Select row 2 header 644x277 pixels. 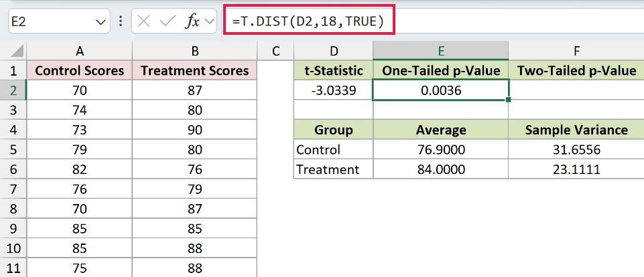[13, 90]
